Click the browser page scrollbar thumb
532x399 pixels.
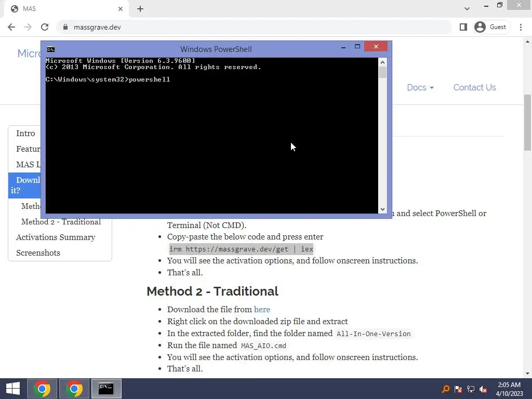[528, 122]
